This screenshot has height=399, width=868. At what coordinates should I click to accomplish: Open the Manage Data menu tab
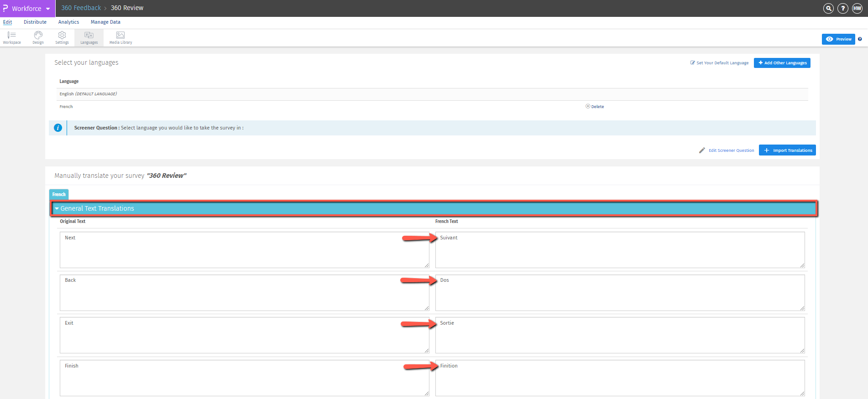click(105, 22)
